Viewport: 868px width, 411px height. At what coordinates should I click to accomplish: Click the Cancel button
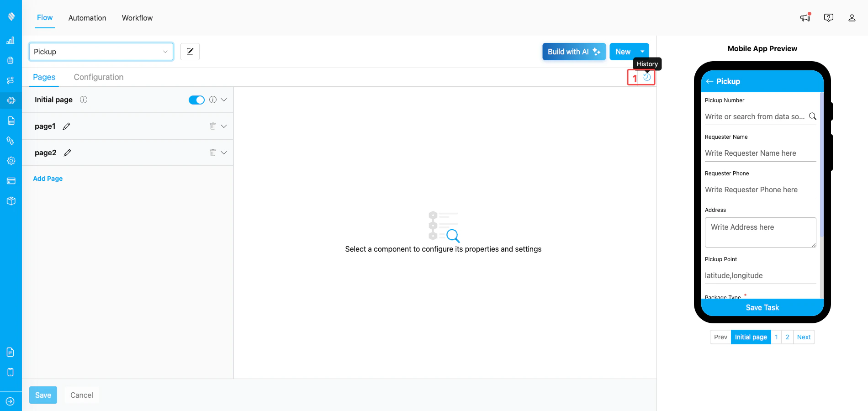[81, 395]
